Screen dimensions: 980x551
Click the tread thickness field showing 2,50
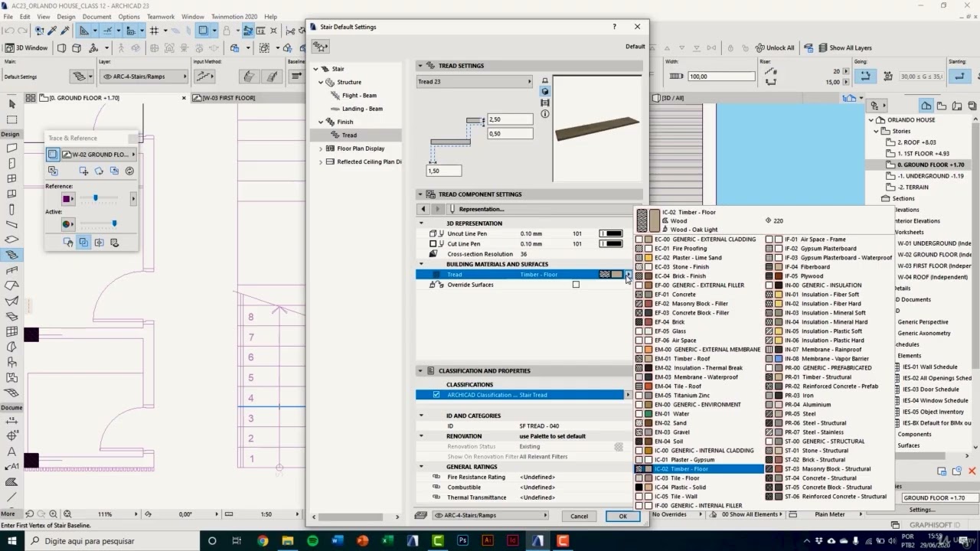(x=510, y=119)
